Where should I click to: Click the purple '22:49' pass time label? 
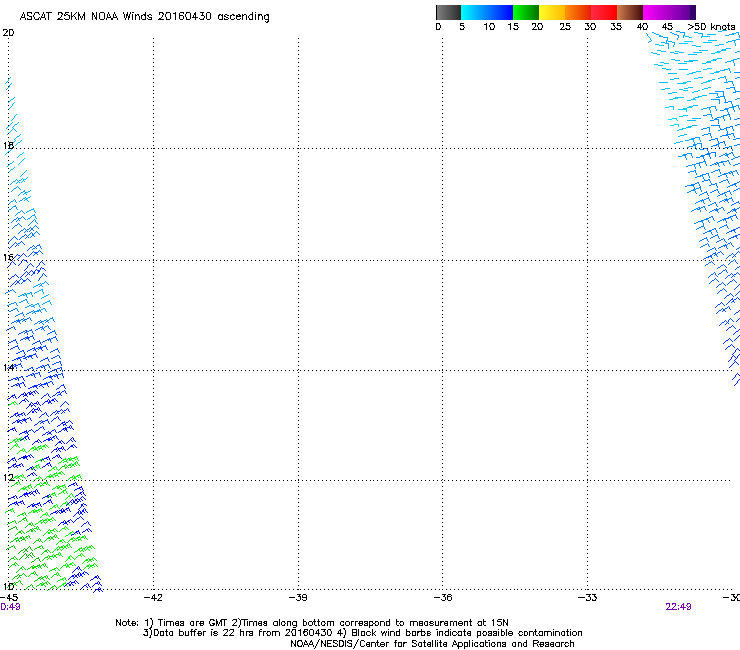[x=678, y=607]
